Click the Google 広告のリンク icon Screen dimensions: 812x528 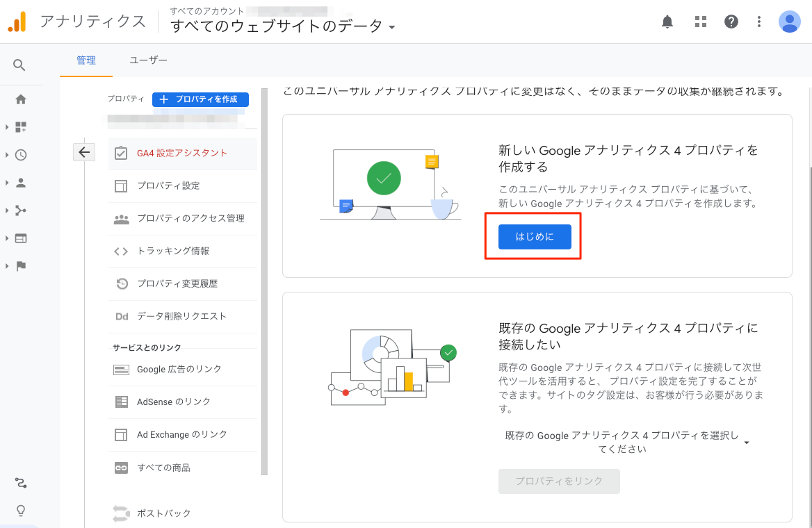[121, 370]
